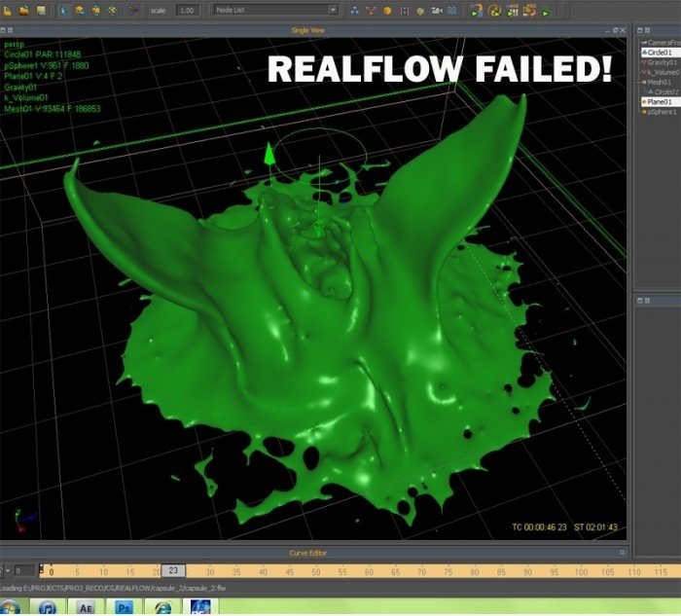
Task: Click the Open Project folder icon
Action: click(24, 10)
